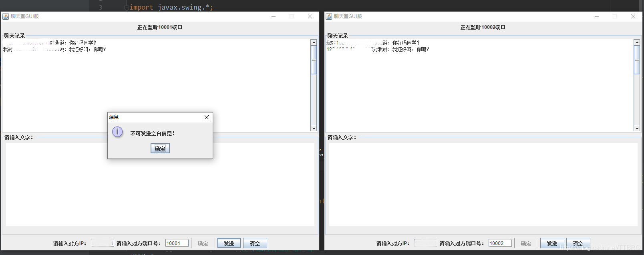Image resolution: width=644 pixels, height=255 pixels.
Task: Click the info icon in message dialog
Action: pos(117,132)
